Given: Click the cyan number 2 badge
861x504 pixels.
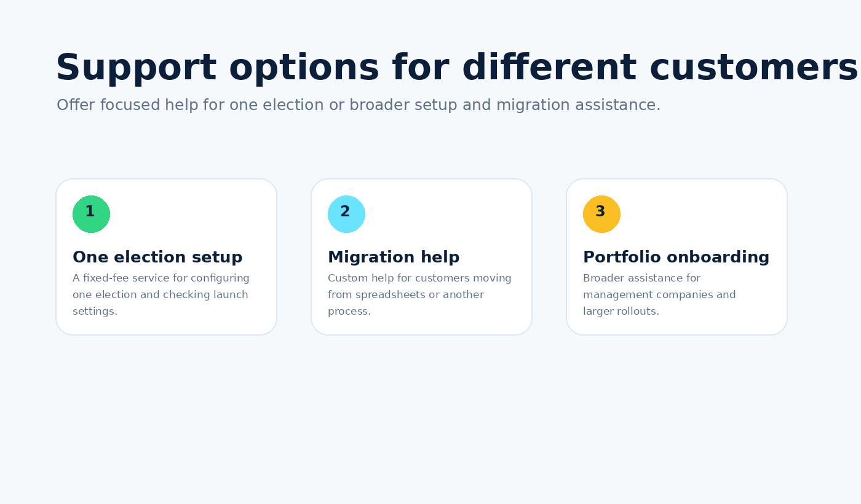Looking at the screenshot, I should click(x=346, y=214).
